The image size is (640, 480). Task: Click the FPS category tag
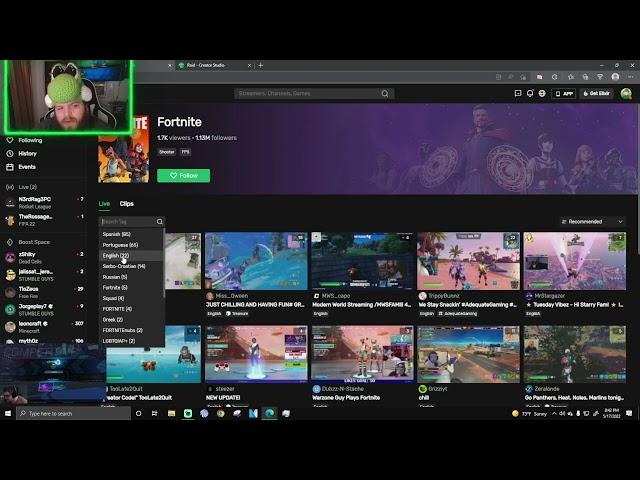185,152
